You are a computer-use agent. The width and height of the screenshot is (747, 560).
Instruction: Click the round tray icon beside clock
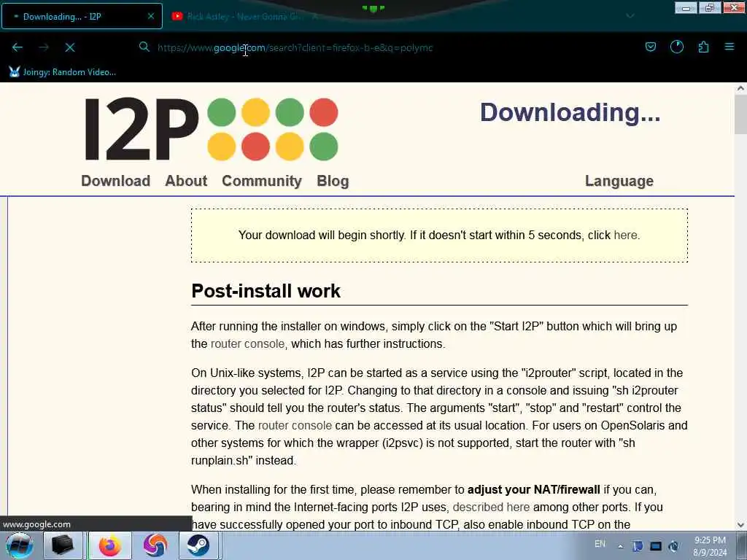pyautogui.click(x=673, y=546)
